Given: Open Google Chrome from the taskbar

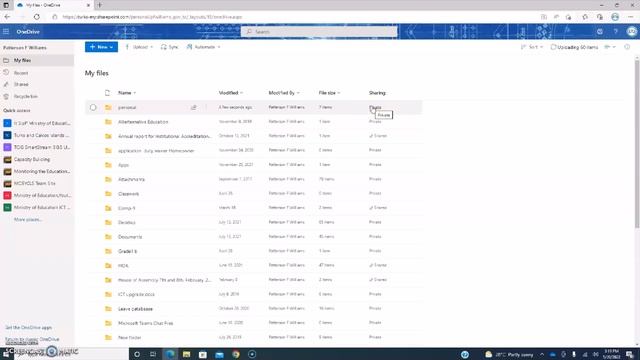Looking at the screenshot, I should 236,354.
